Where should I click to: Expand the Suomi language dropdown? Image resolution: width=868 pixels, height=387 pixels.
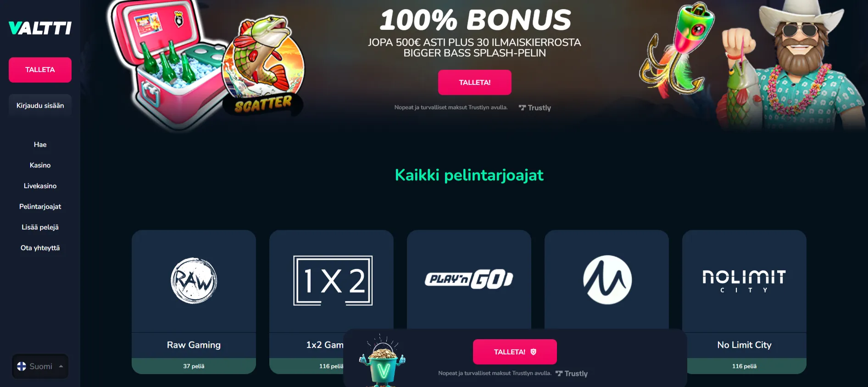click(x=40, y=366)
